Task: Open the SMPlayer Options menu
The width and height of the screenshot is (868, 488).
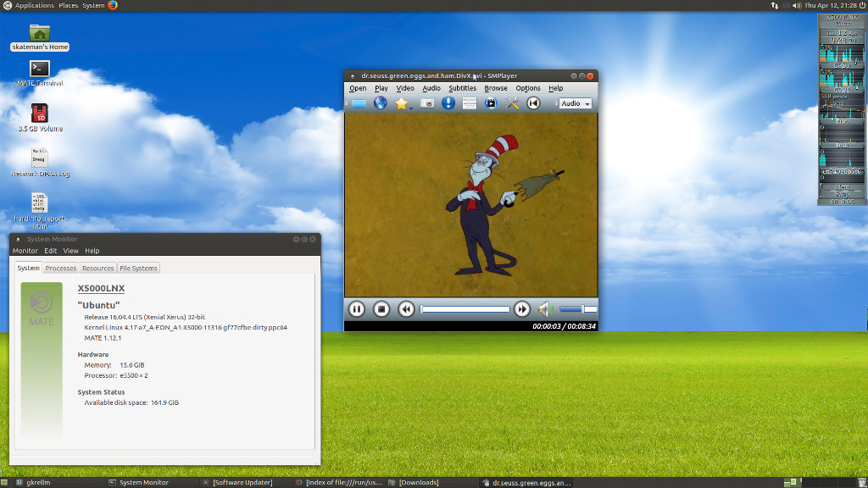Action: coord(527,88)
